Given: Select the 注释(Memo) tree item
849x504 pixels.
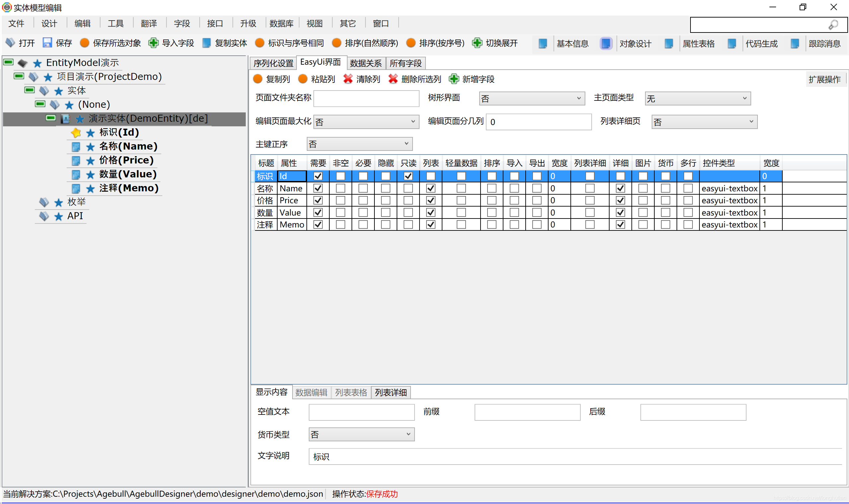Looking at the screenshot, I should click(129, 188).
